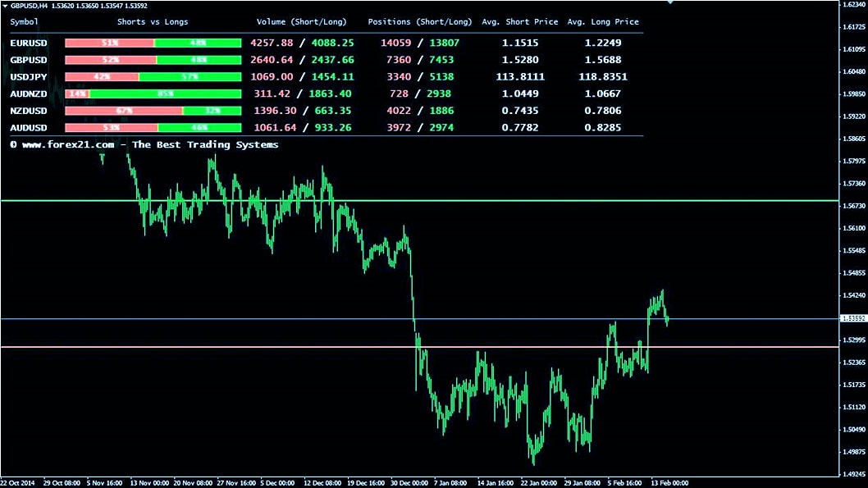Click GBPUSD short volume 2640.64

[x=272, y=60]
